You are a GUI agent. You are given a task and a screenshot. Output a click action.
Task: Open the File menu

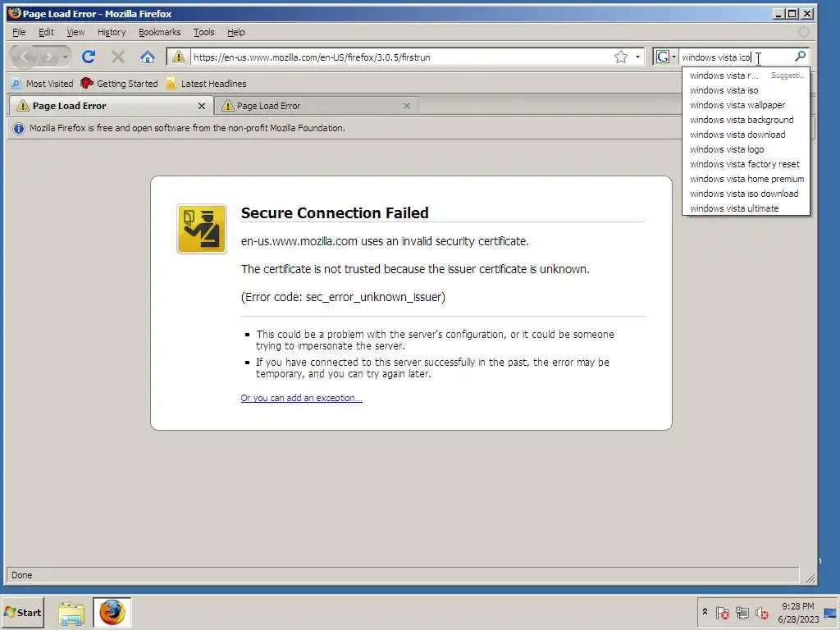[x=19, y=32]
